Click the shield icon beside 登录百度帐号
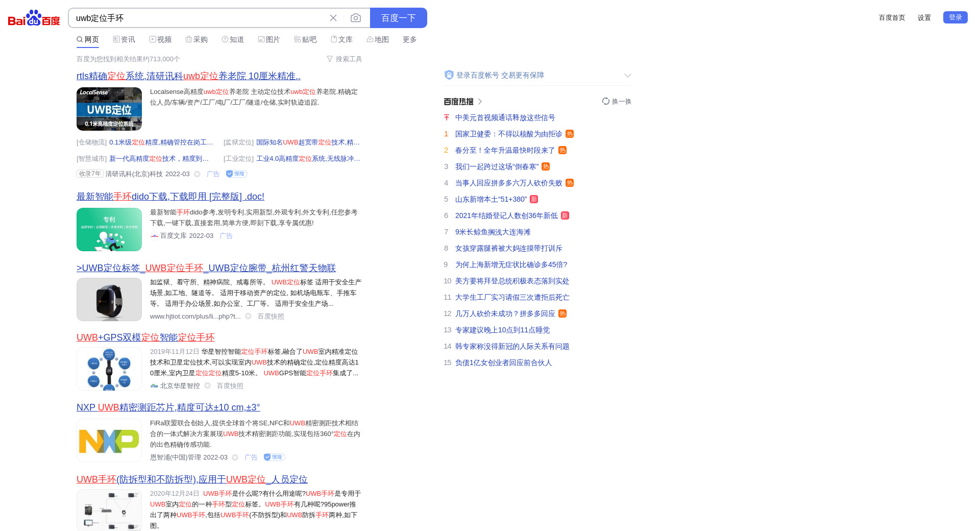980x531 pixels. pyautogui.click(x=449, y=75)
